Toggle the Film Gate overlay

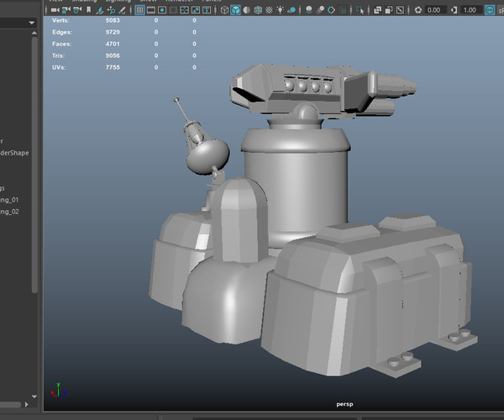152,10
